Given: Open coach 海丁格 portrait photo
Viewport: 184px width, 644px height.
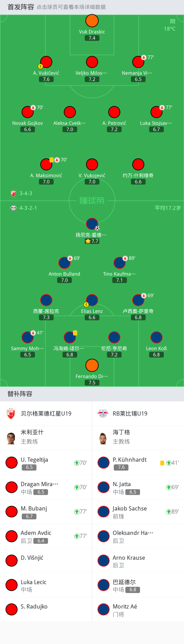Looking at the screenshot, I should tap(103, 438).
